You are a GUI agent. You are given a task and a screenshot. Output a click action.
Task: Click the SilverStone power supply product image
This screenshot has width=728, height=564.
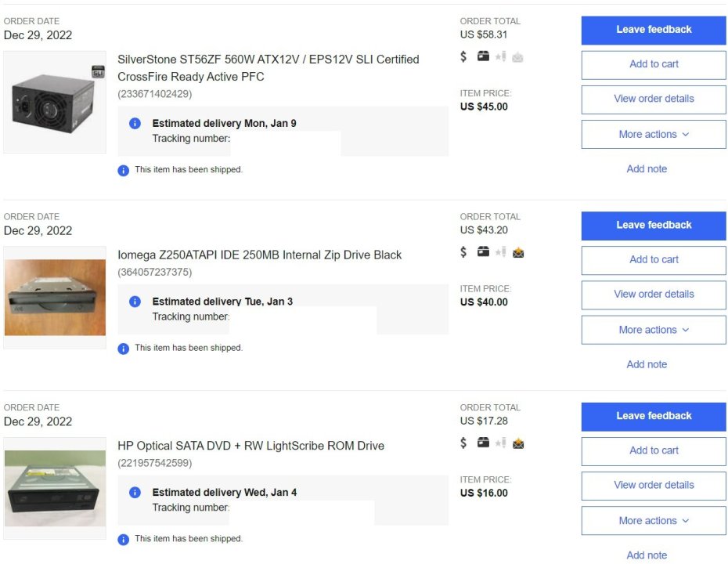(x=55, y=103)
